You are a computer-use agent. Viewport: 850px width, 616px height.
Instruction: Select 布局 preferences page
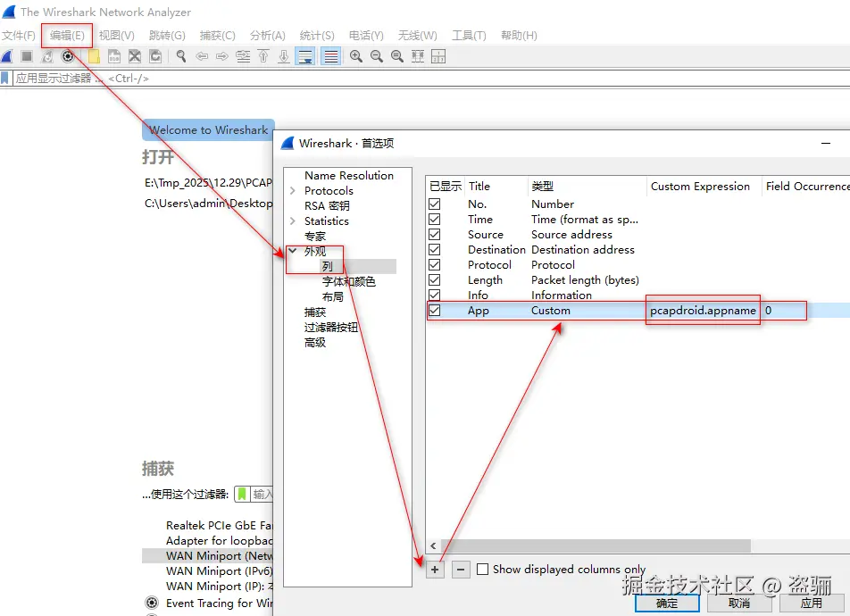point(332,296)
